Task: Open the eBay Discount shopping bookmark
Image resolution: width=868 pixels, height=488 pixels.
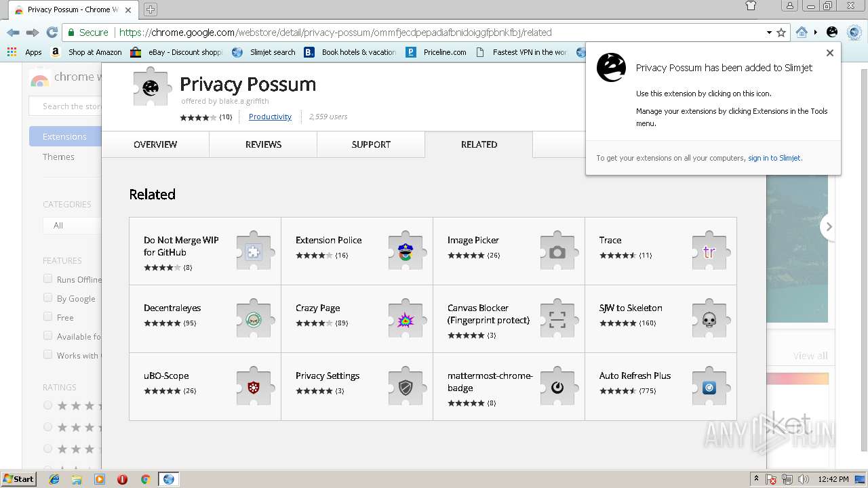Action: coord(176,52)
